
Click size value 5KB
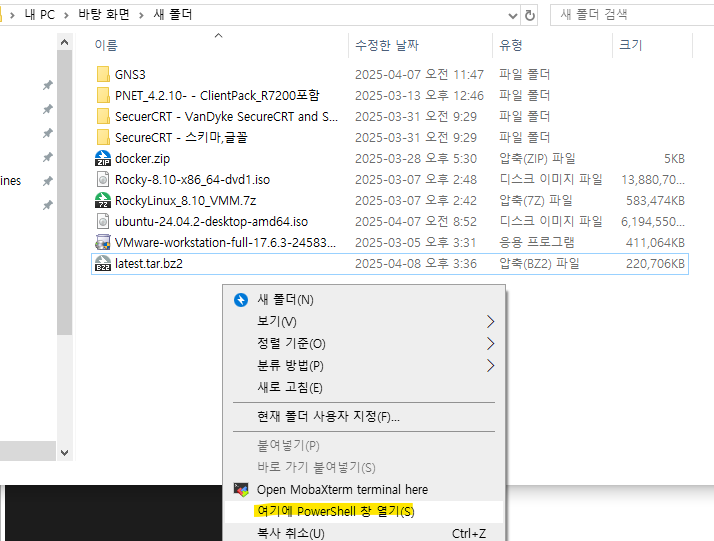click(x=674, y=158)
